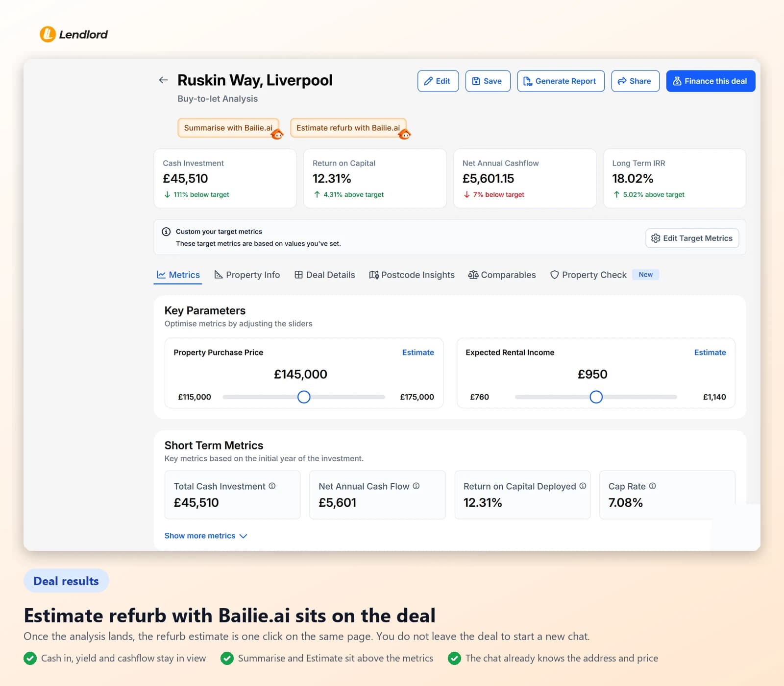The width and height of the screenshot is (784, 686).
Task: Click the Finance this deal button
Action: (710, 81)
